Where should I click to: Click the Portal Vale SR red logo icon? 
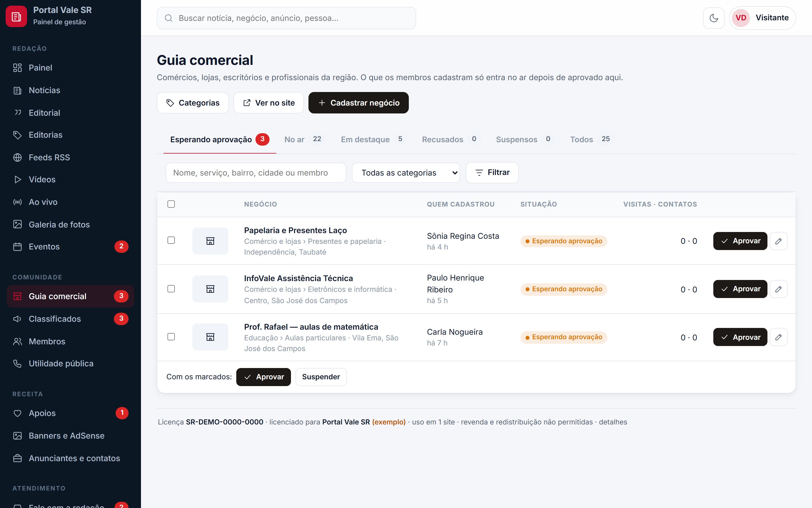point(16,16)
